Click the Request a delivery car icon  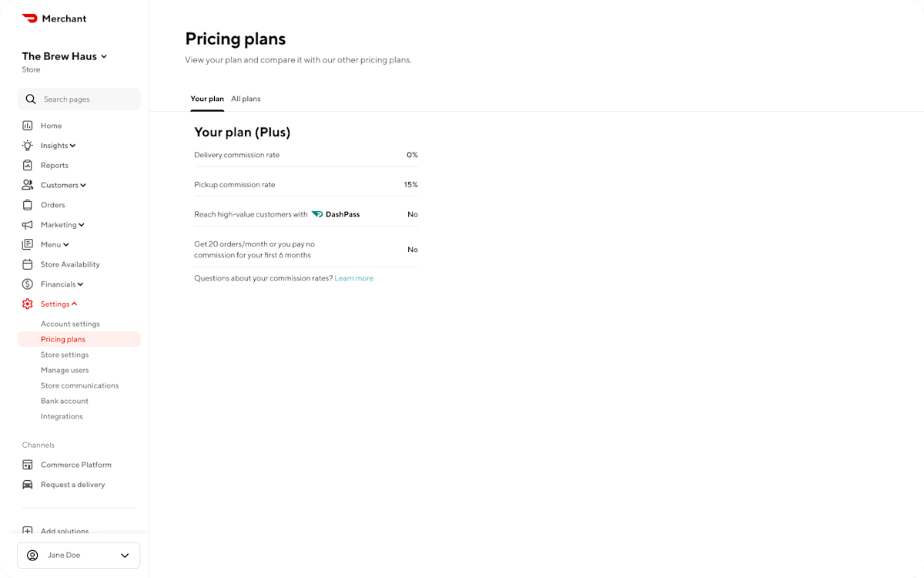click(x=28, y=484)
